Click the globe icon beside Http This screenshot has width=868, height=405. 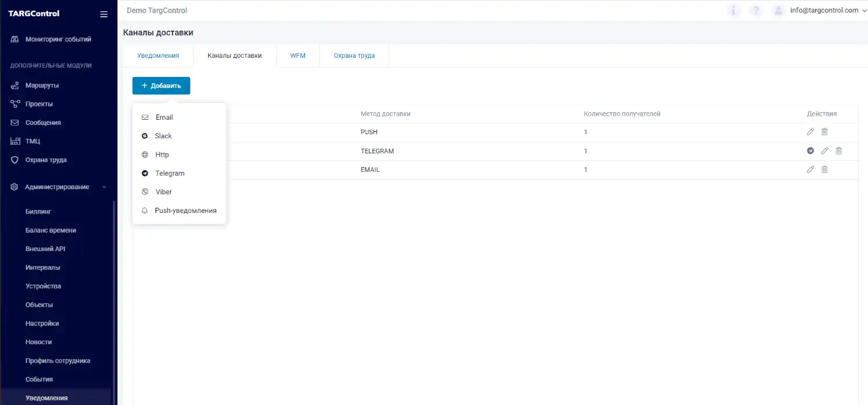[x=145, y=154]
